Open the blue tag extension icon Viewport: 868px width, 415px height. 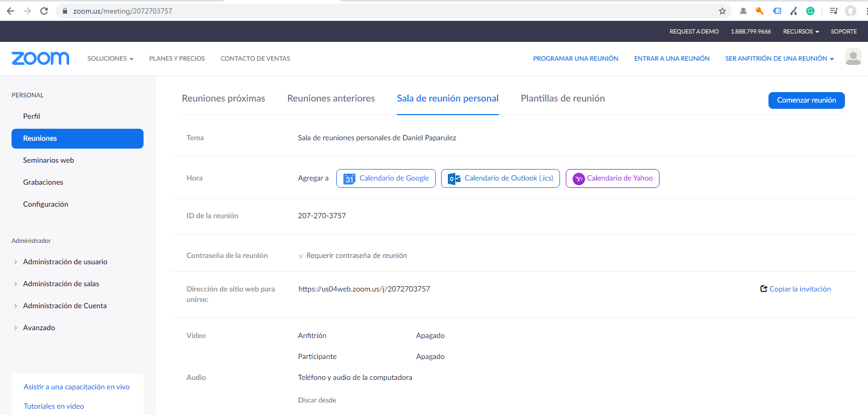click(x=777, y=11)
